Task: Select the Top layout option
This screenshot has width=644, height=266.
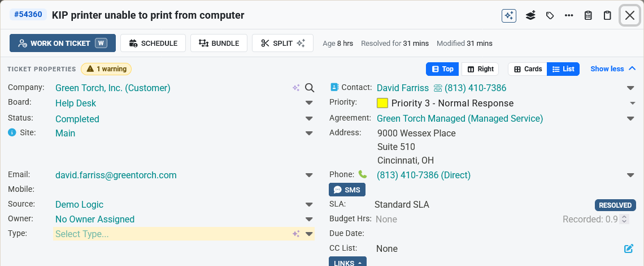Action: click(443, 69)
